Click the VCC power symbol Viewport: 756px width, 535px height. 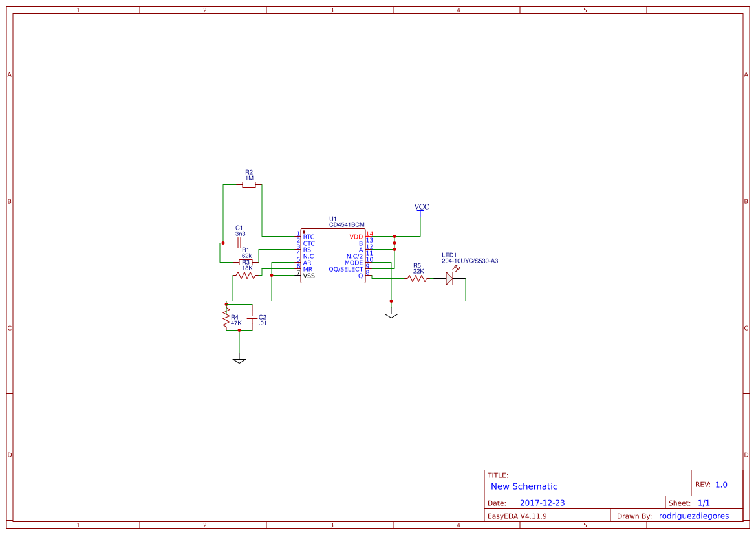click(x=420, y=213)
